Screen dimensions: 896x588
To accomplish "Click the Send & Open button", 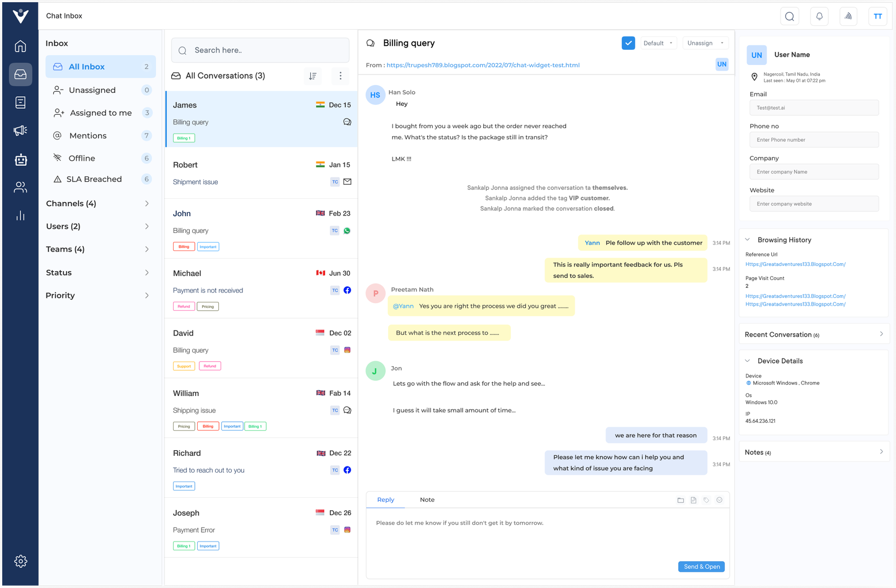I will tap(702, 567).
